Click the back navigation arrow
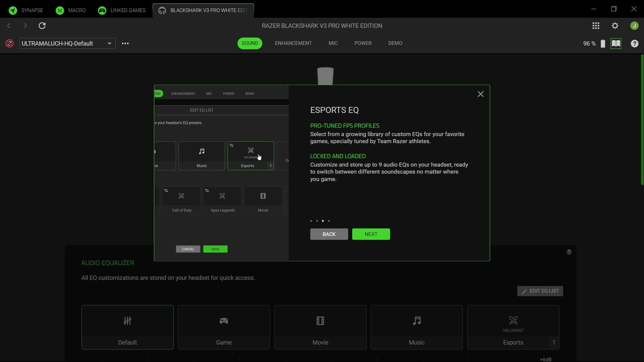 point(9,26)
